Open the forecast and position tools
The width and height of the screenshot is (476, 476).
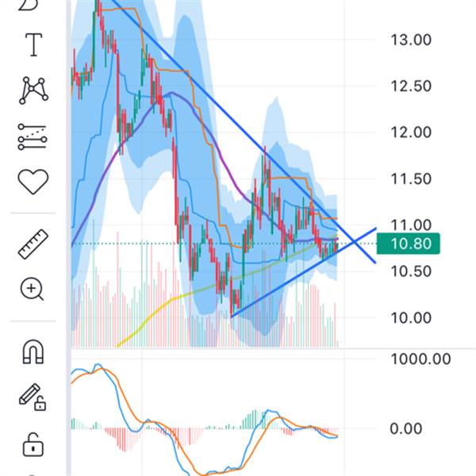click(33, 136)
